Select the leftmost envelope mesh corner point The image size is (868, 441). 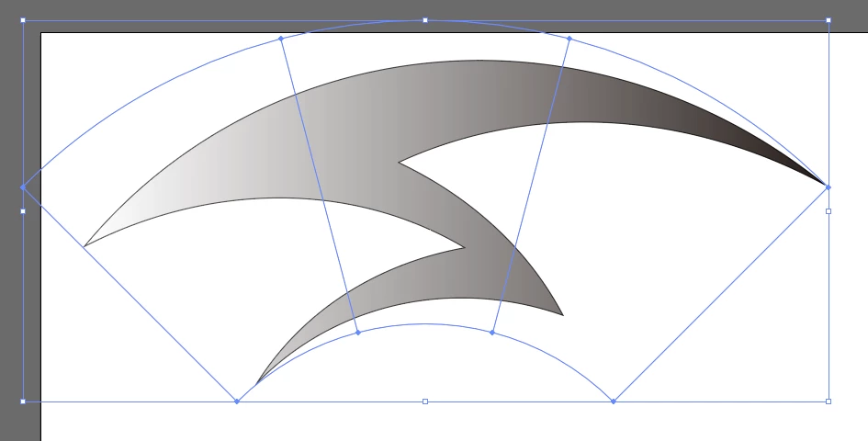pos(23,187)
